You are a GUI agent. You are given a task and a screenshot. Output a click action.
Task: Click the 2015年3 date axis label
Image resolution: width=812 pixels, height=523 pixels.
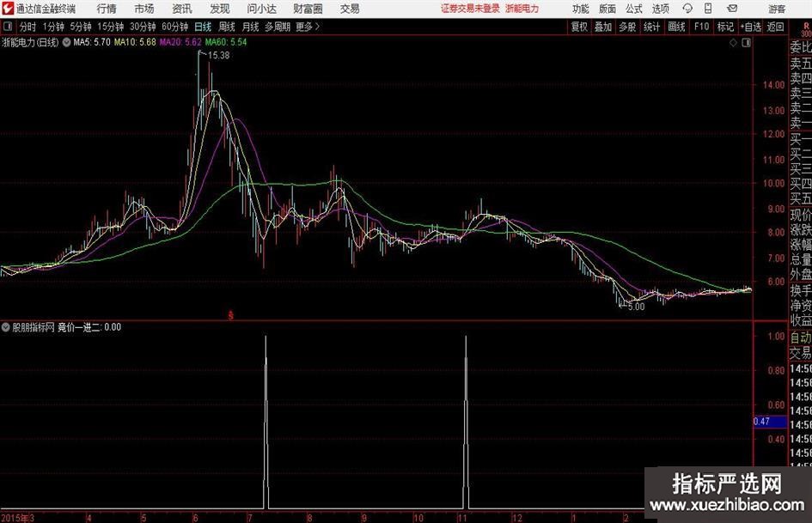tap(17, 518)
